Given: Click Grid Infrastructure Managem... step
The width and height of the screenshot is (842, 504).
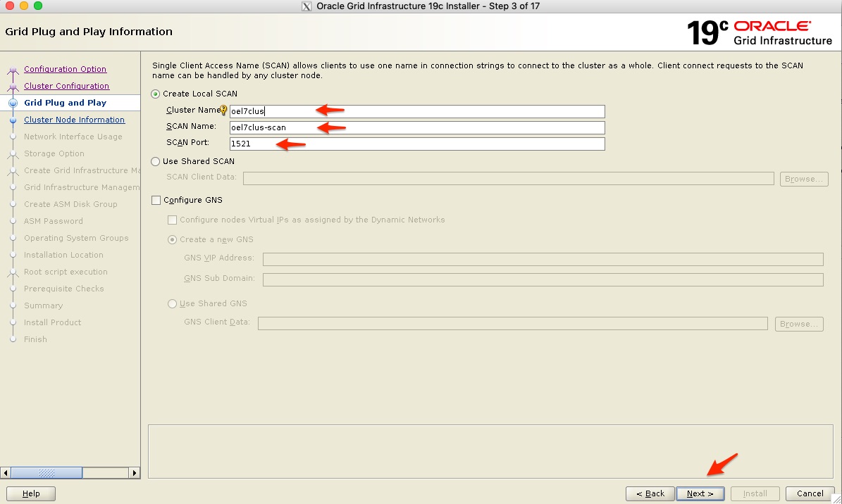Looking at the screenshot, I should (82, 187).
